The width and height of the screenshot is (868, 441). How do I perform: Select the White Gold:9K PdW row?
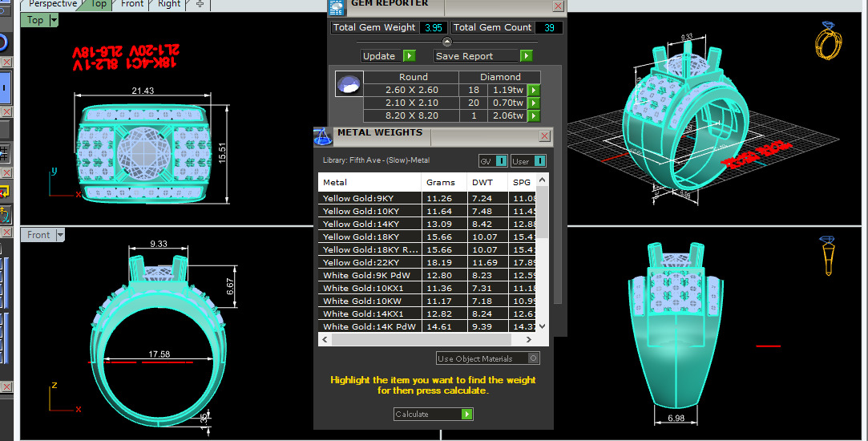point(427,275)
